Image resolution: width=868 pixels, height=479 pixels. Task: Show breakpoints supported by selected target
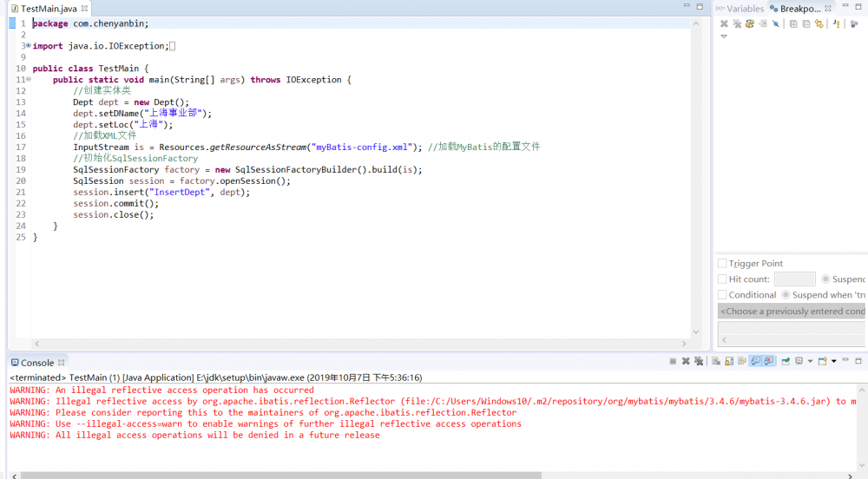point(750,23)
